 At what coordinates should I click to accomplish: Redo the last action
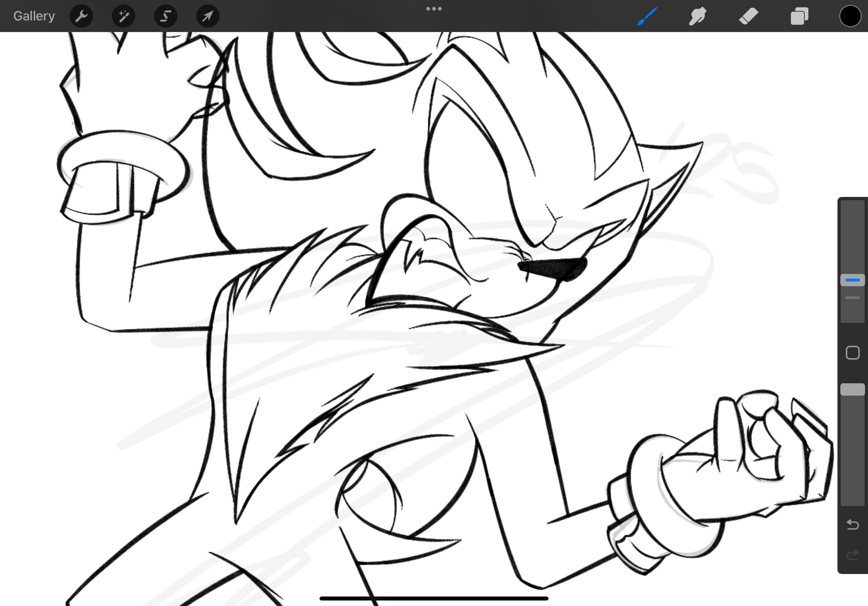[852, 555]
